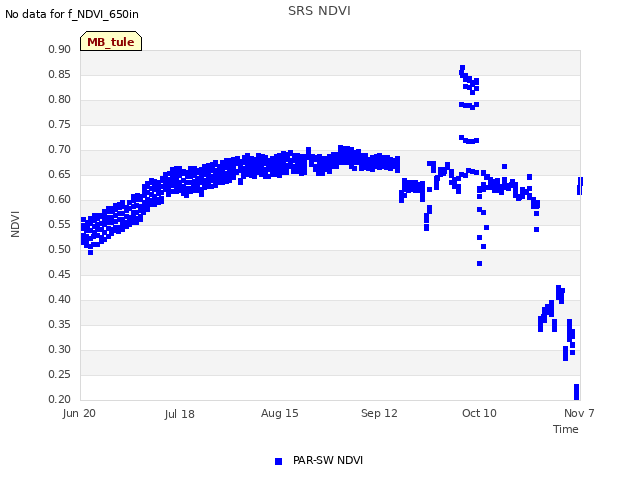
Task: Click the Time axis title
Action: [x=566, y=429]
